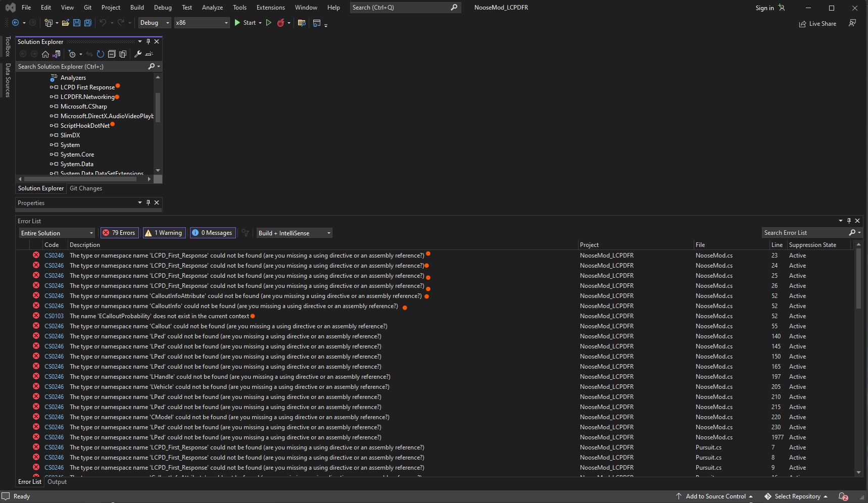Refresh Solution Explorer with the circular arrow icon
This screenshot has height=503, width=868.
(x=100, y=54)
